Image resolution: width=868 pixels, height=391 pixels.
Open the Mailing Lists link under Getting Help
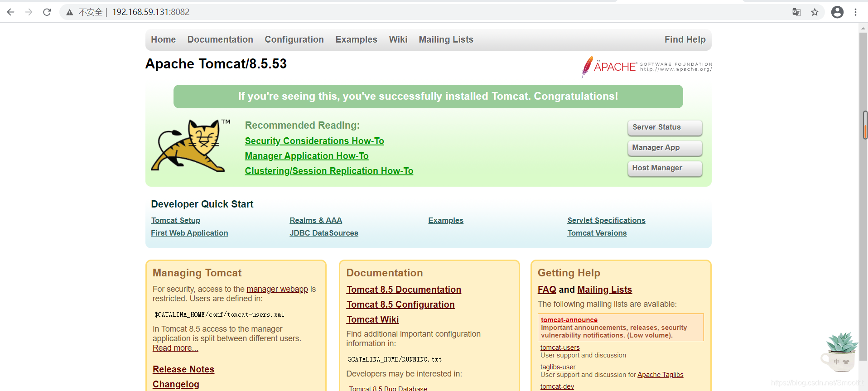[x=605, y=290]
